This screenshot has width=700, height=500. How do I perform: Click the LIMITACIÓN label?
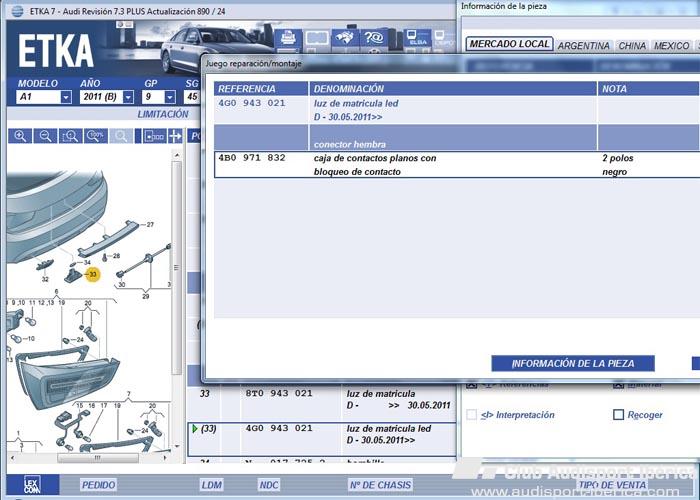coord(163,114)
